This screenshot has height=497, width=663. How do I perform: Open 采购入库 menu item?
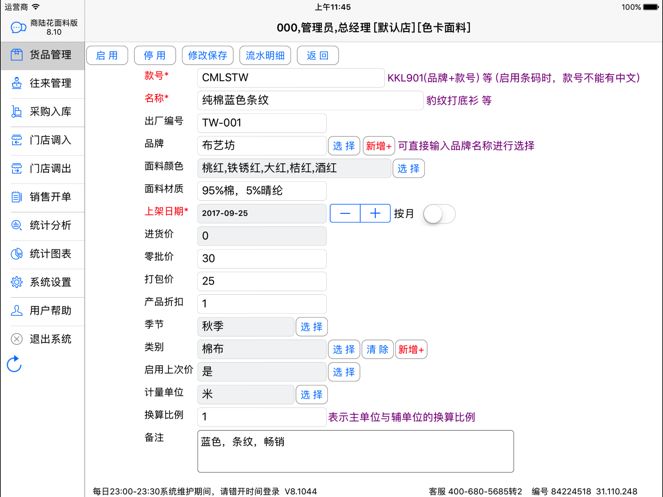pos(42,112)
